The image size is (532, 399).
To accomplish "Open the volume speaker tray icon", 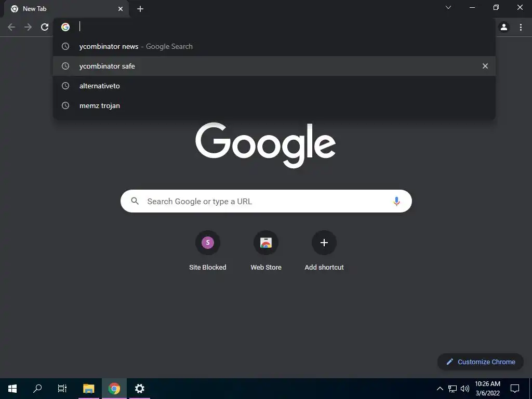I will tap(465, 389).
